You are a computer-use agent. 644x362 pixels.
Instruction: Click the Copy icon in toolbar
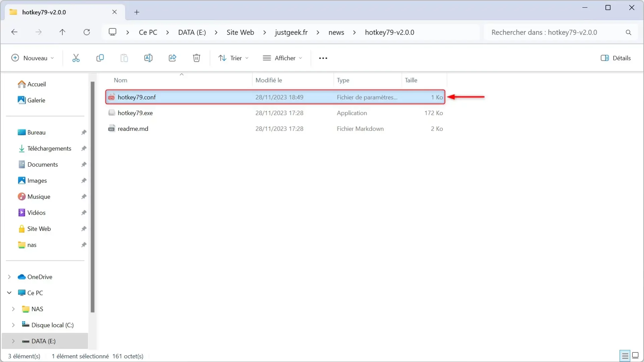[x=100, y=58]
